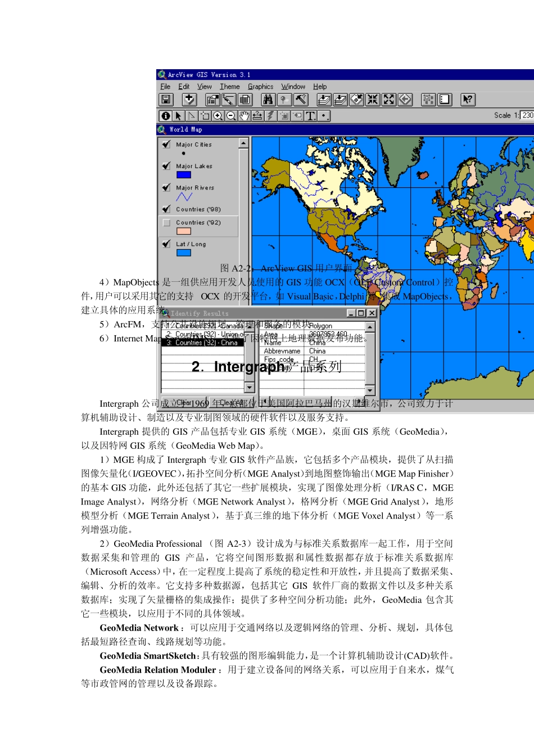Open the Edit menu
This screenshot has height=756, width=534.
coord(184,87)
